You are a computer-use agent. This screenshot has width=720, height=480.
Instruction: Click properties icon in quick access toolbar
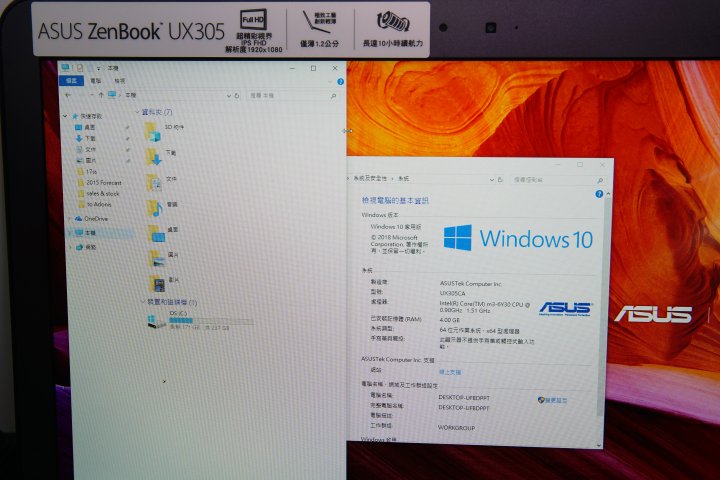coord(79,68)
